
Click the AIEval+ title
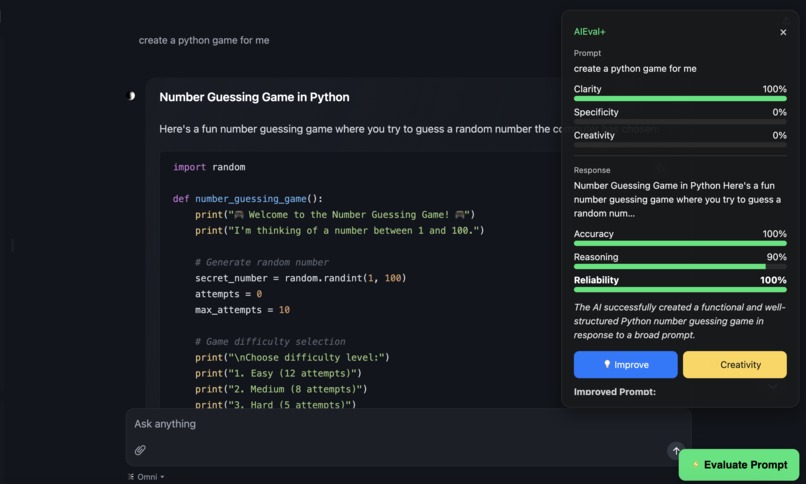(x=590, y=32)
